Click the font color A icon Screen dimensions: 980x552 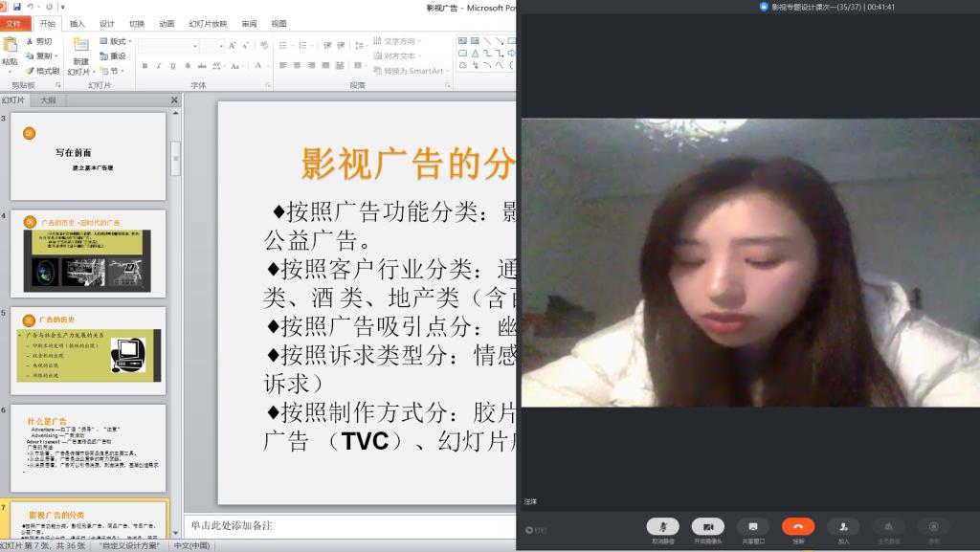258,66
